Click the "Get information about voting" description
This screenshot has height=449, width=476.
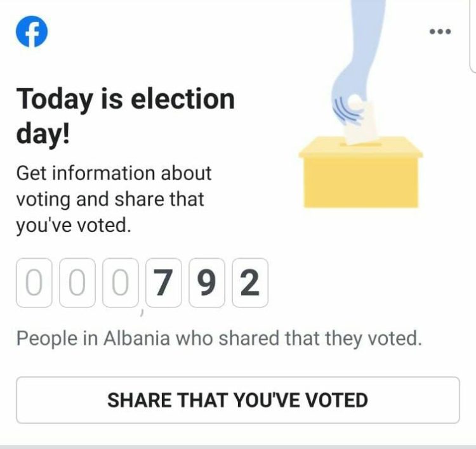114,199
